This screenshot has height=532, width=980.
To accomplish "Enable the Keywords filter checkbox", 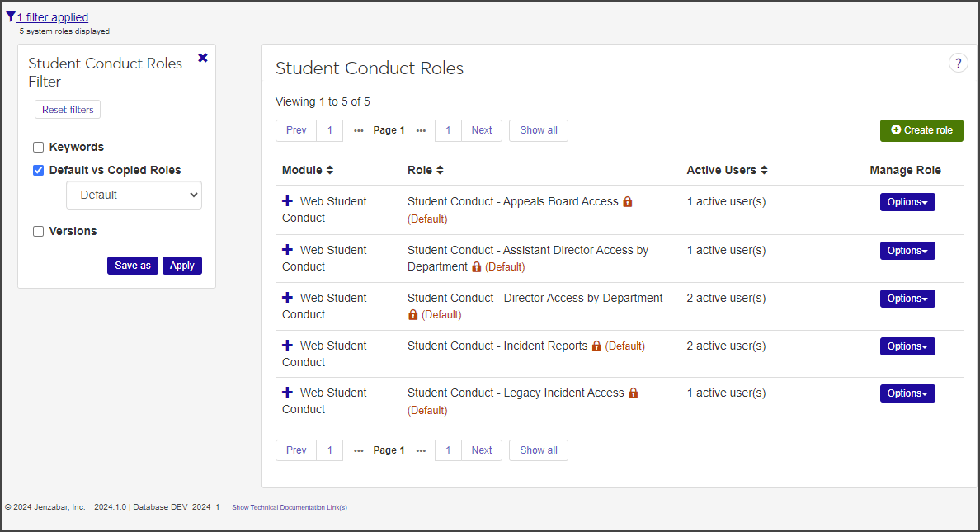I will [39, 148].
